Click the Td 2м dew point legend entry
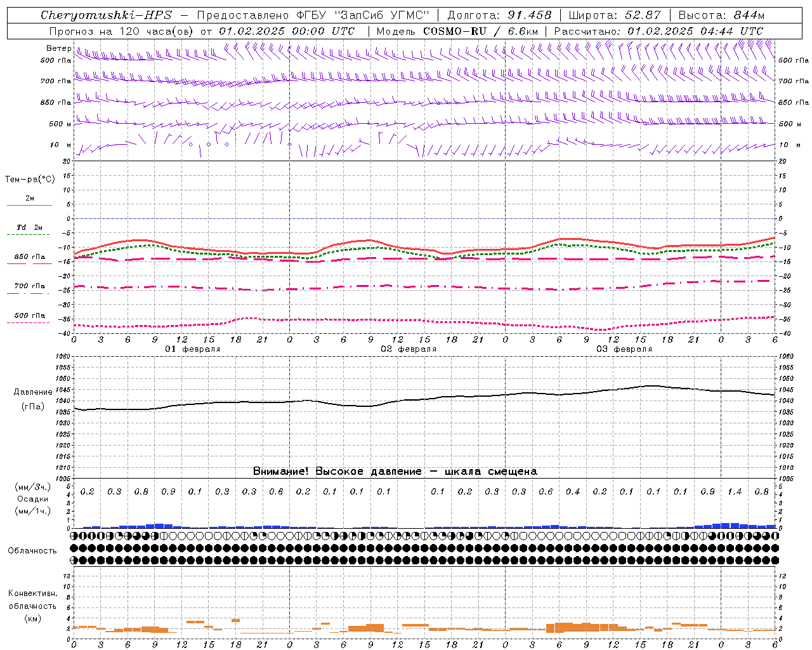This screenshot has width=812, height=650. 30,227
